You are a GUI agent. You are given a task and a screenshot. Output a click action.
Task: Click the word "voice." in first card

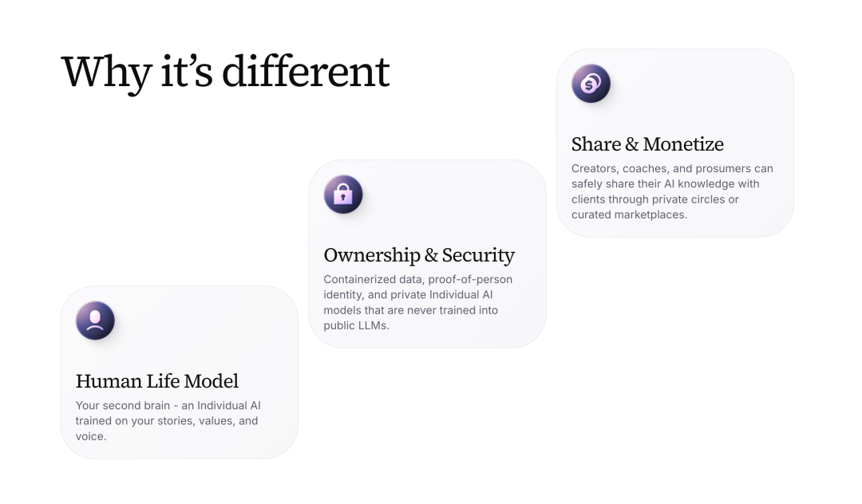pyautogui.click(x=91, y=436)
